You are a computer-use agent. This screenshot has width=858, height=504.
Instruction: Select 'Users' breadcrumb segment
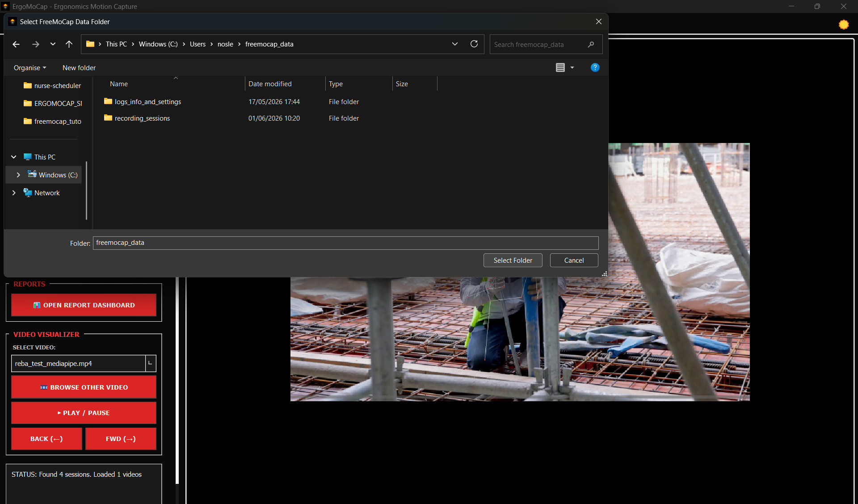coord(198,44)
